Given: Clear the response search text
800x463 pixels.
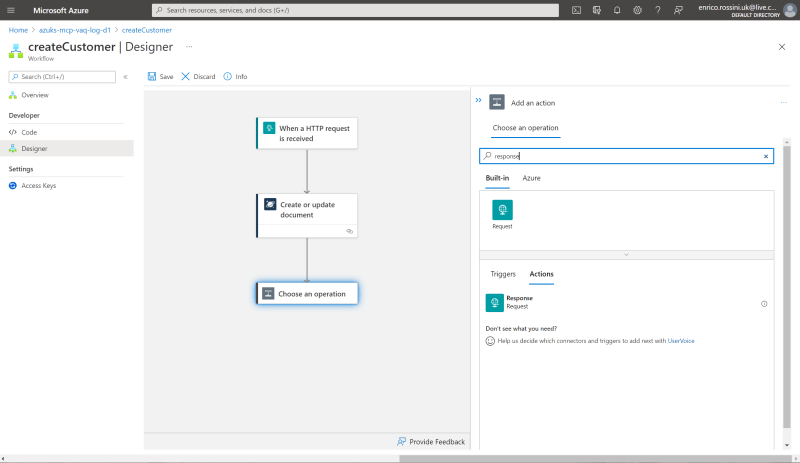Looking at the screenshot, I should point(766,156).
